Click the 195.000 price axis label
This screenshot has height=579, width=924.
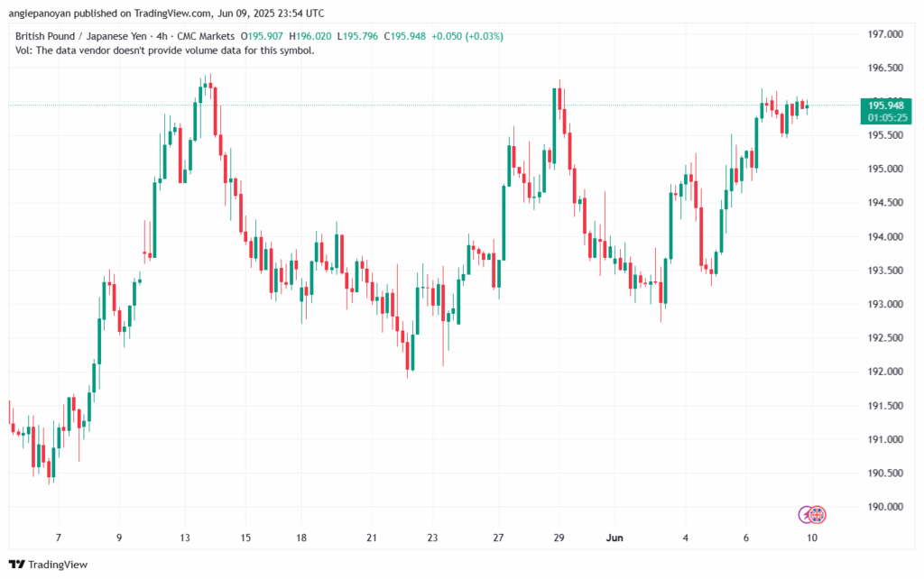(x=885, y=169)
